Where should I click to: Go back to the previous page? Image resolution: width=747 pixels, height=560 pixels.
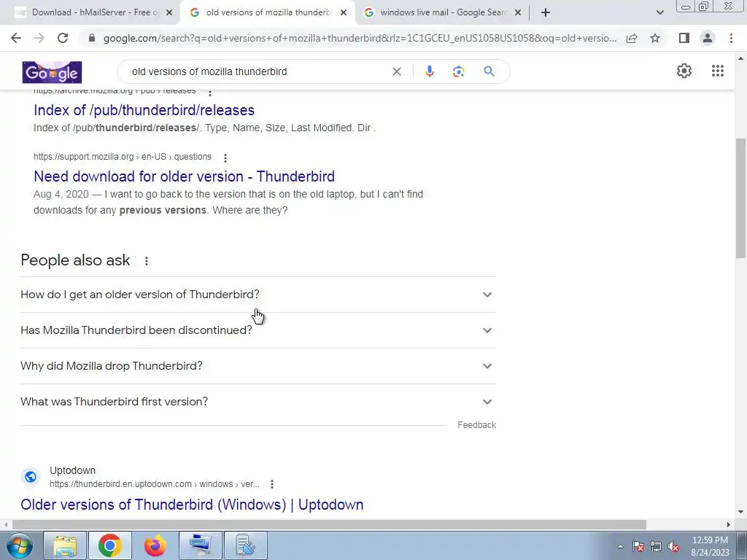click(x=16, y=38)
